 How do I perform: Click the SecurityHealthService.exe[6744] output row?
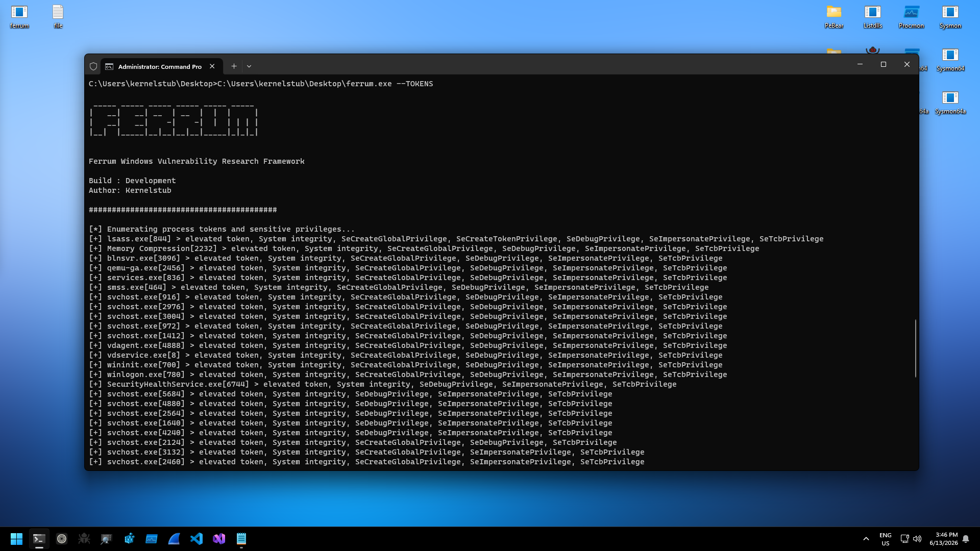tap(383, 384)
